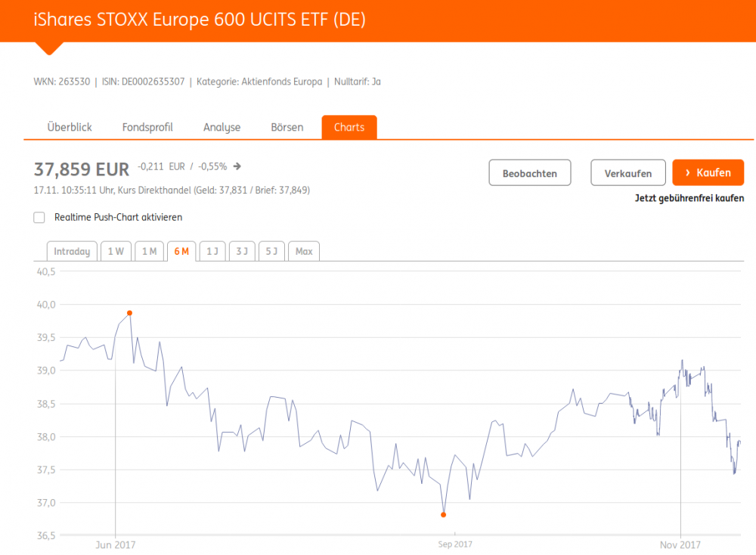756x555 pixels.
Task: Click the price trend arrow icon
Action: (x=237, y=166)
